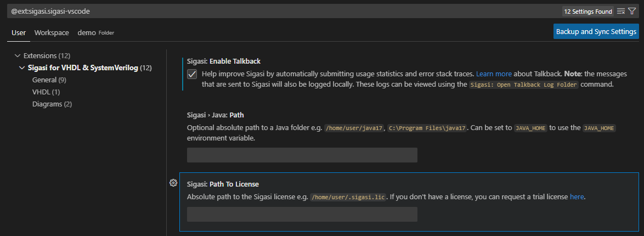Clear the settings search input icon

[621, 12]
